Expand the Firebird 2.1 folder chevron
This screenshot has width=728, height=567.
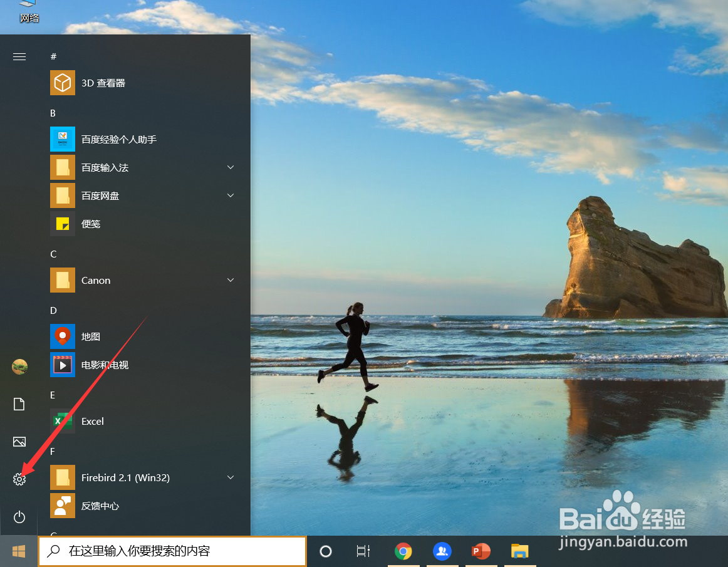pos(231,477)
